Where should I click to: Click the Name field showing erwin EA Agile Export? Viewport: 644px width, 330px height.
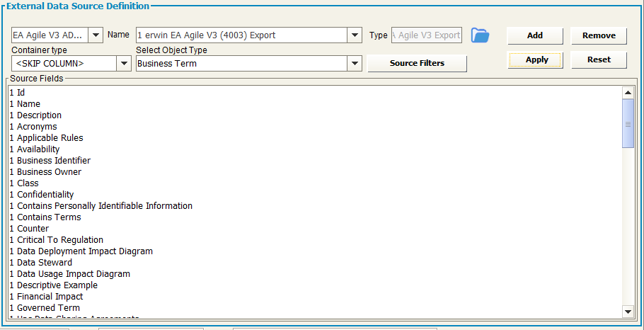(x=241, y=35)
